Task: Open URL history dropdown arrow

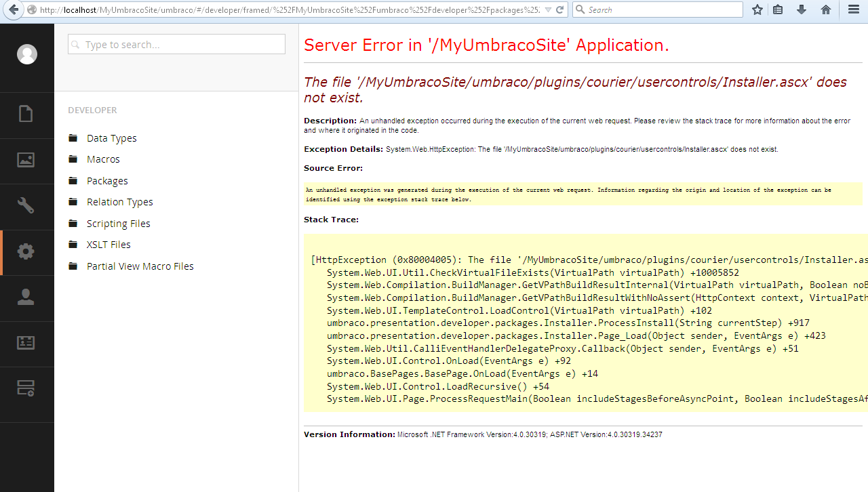Action: (x=547, y=10)
